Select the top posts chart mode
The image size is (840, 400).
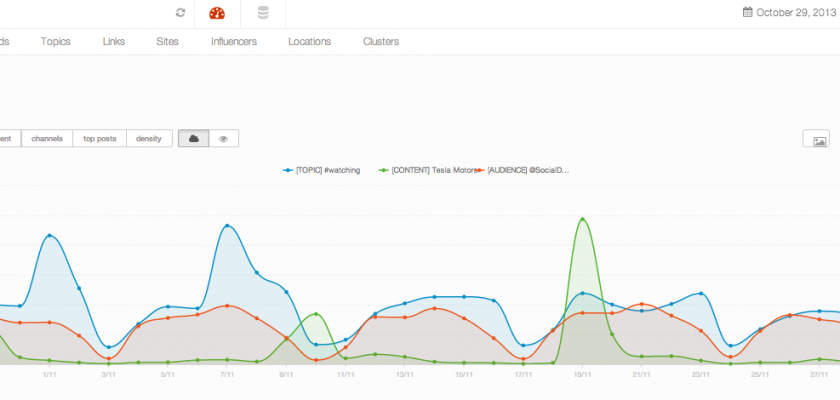100,138
